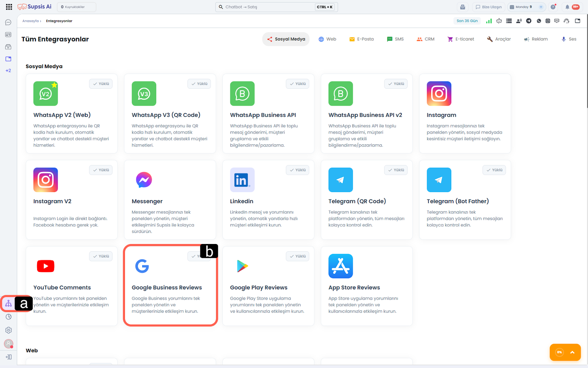Toggle Yüklü badge on WhatsApp V2 (Web)

click(101, 84)
